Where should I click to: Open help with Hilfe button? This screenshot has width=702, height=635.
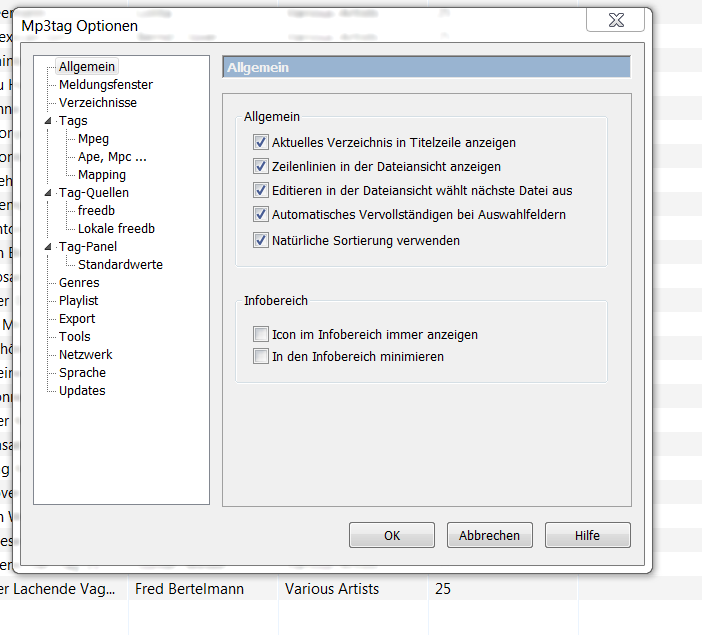click(x=587, y=535)
